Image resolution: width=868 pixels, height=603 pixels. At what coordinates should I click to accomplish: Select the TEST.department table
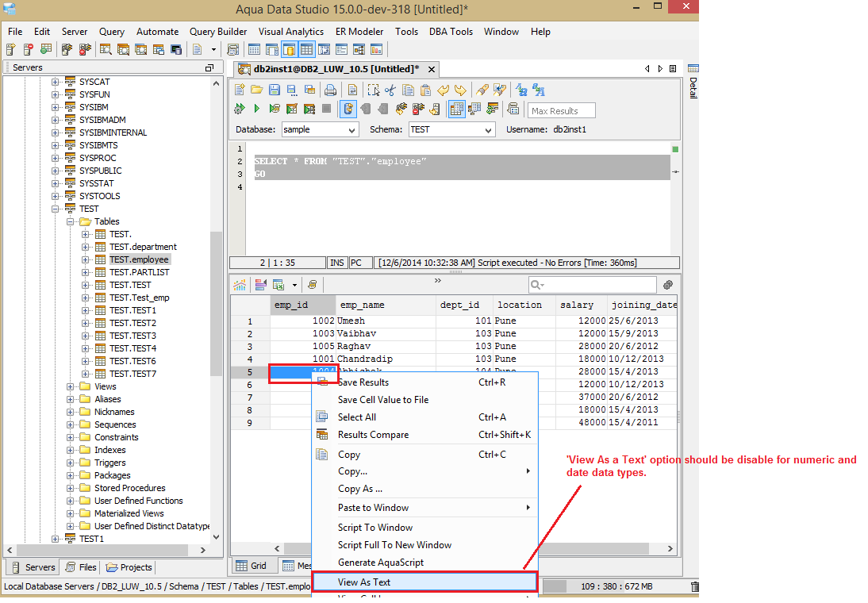click(143, 247)
